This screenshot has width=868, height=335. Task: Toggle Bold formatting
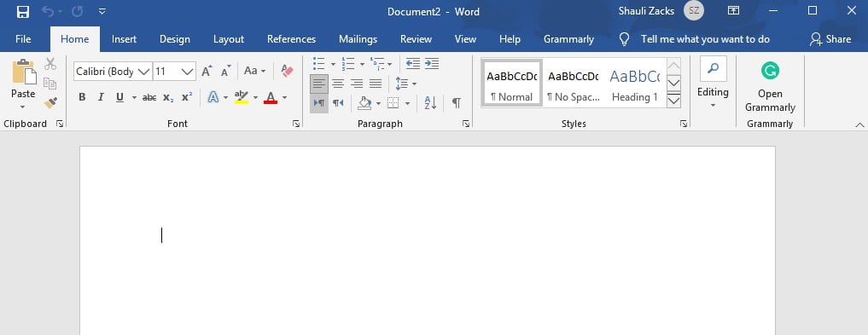(x=82, y=97)
